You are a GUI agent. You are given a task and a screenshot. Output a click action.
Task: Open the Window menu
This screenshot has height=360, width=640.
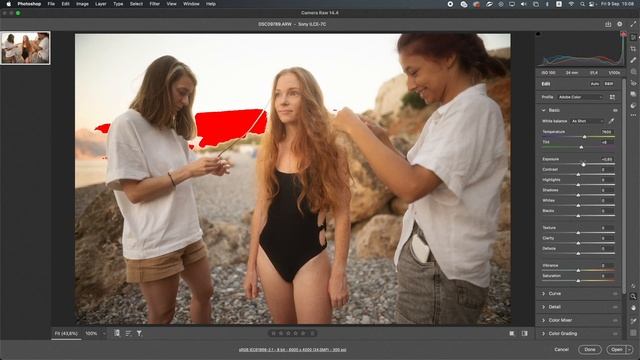point(191,4)
